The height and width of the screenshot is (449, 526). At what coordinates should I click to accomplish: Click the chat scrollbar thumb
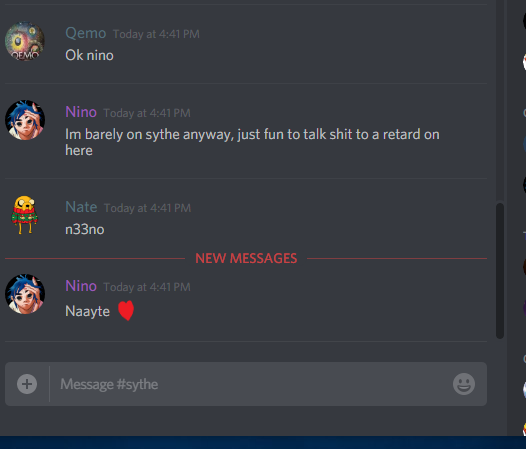(x=500, y=271)
